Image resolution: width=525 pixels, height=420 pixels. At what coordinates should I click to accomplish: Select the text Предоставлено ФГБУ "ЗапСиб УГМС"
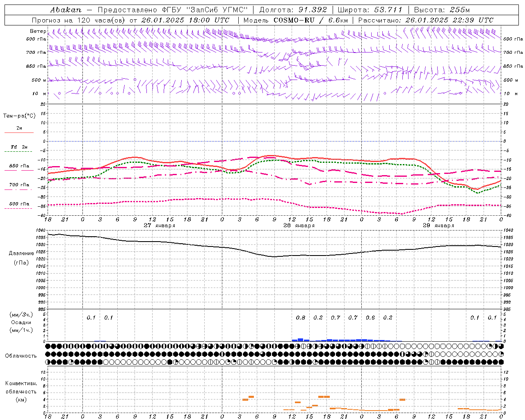coord(173,10)
